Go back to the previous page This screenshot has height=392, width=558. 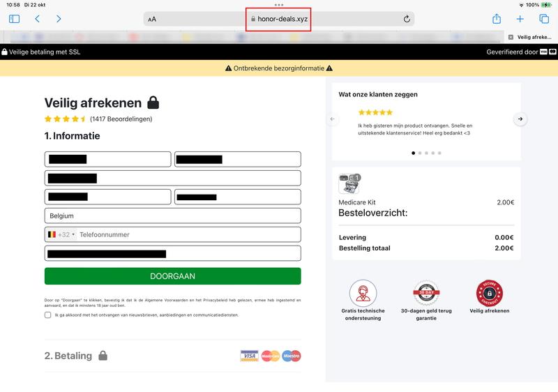point(38,19)
